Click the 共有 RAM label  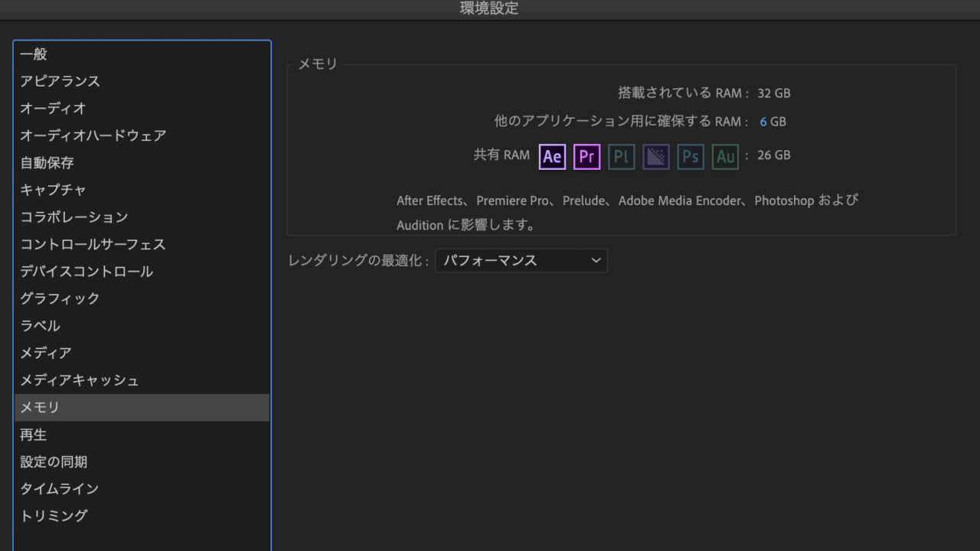(501, 155)
